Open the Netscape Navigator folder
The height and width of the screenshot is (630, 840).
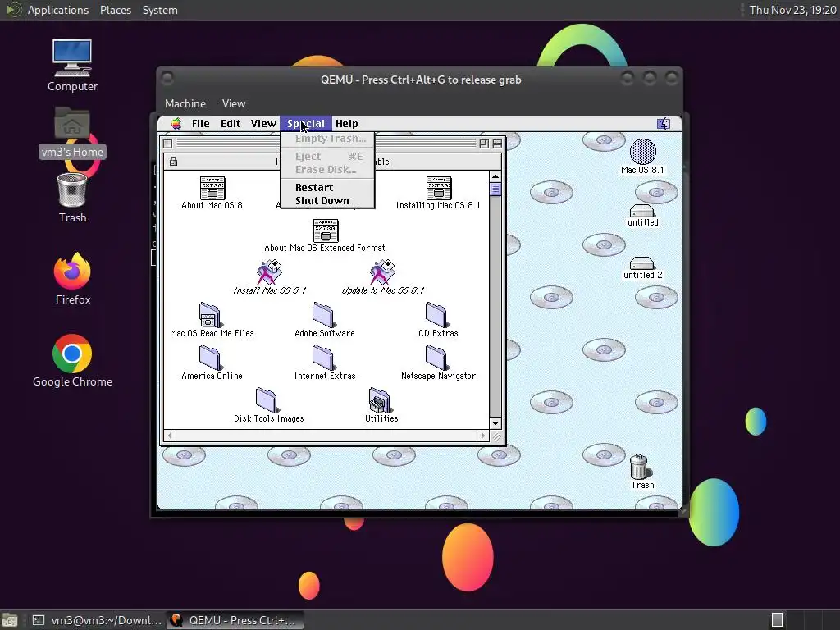coord(436,358)
